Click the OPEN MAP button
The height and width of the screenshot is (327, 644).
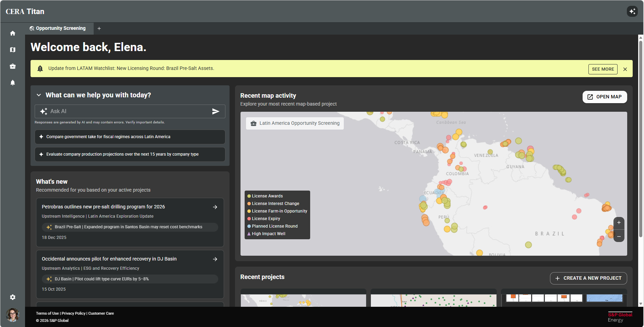[x=605, y=97]
